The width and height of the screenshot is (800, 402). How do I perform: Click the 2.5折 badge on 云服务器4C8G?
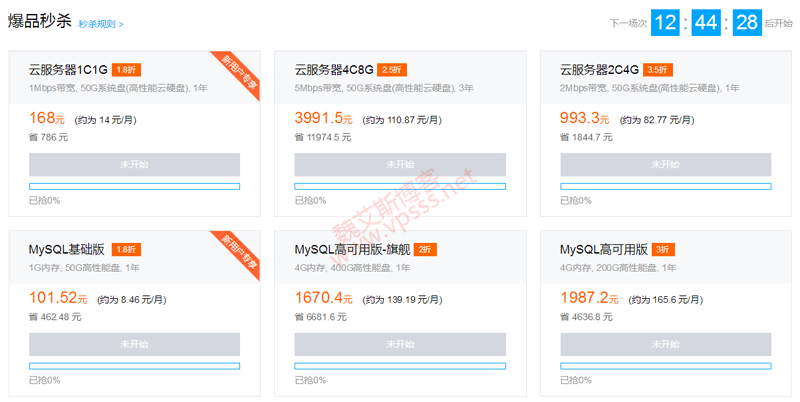coord(392,70)
